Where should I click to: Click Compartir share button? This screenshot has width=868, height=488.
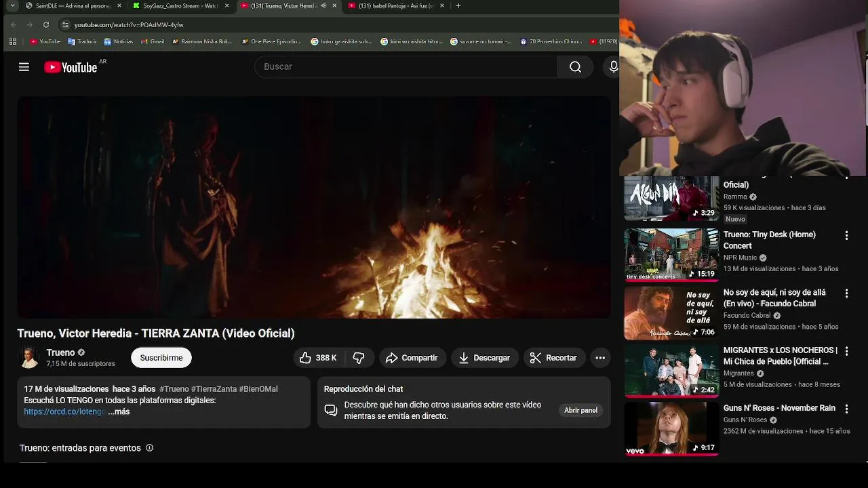pyautogui.click(x=412, y=358)
